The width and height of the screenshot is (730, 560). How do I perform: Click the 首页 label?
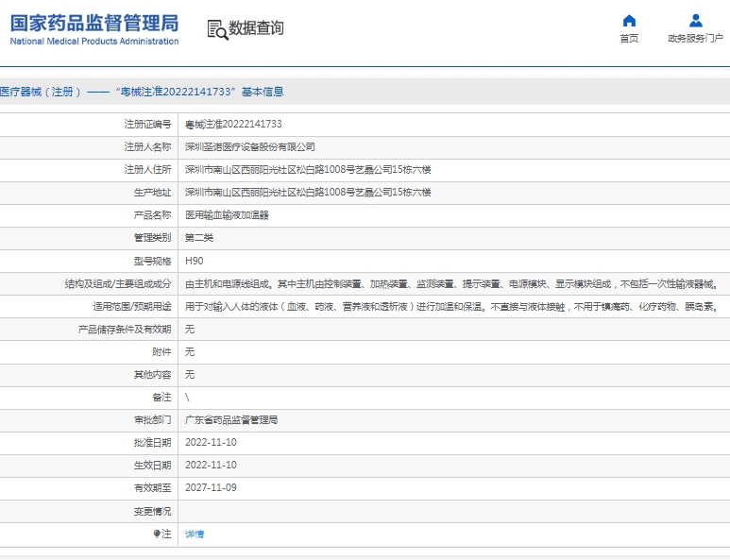[x=629, y=38]
